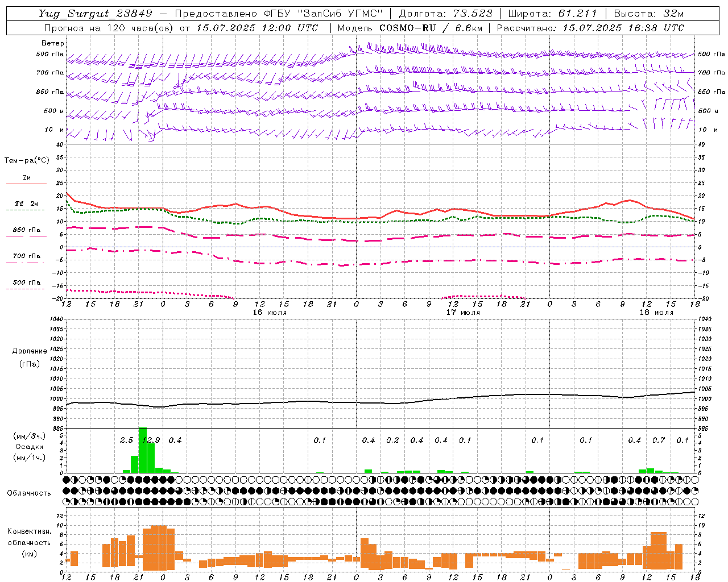
Task: Click the 2.5 precipitation value
Action: coord(126,440)
